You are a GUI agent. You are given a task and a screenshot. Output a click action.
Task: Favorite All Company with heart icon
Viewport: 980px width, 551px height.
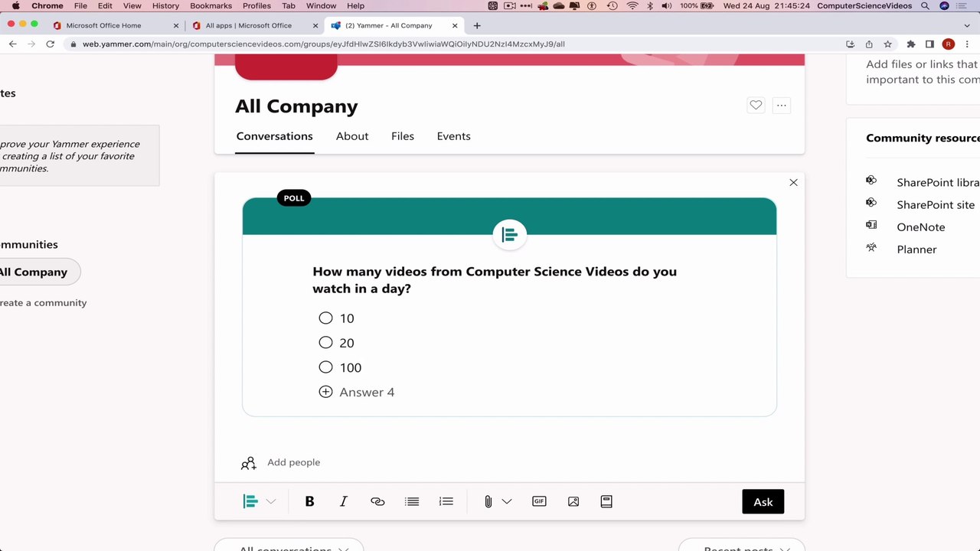756,106
